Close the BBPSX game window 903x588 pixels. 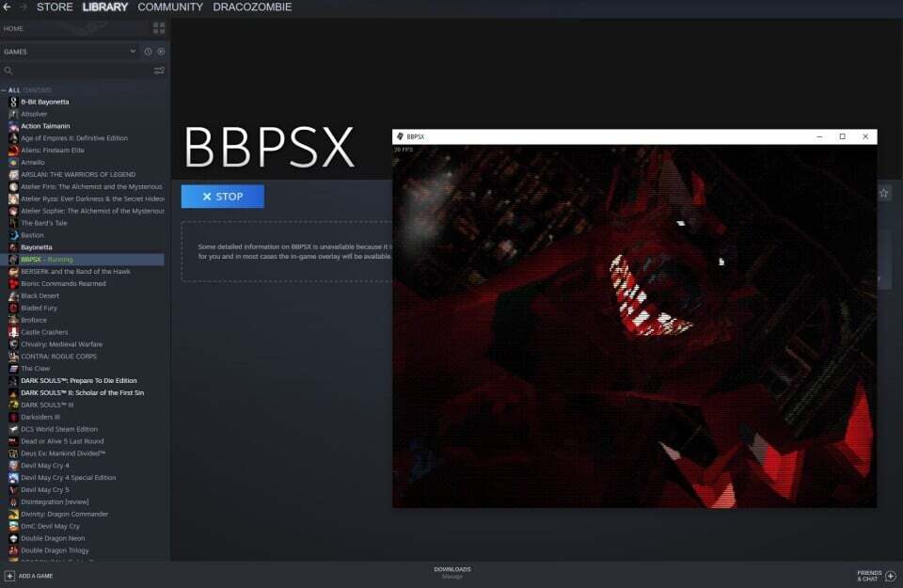tap(865, 136)
